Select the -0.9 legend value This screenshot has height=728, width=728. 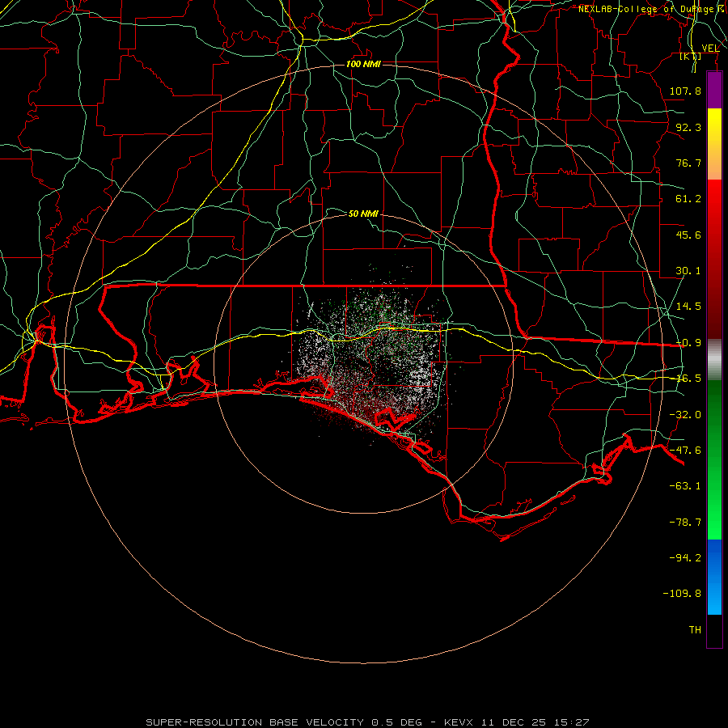point(688,343)
